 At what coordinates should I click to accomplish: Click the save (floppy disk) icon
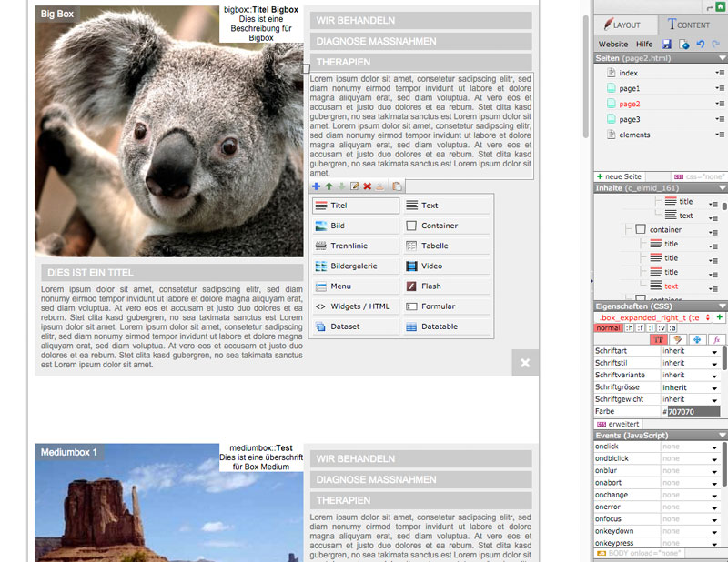[667, 44]
